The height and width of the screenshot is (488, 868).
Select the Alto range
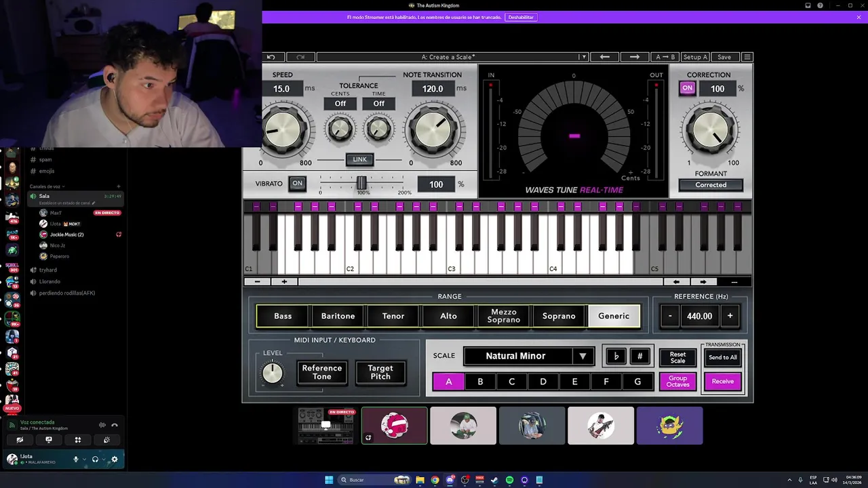tap(448, 316)
